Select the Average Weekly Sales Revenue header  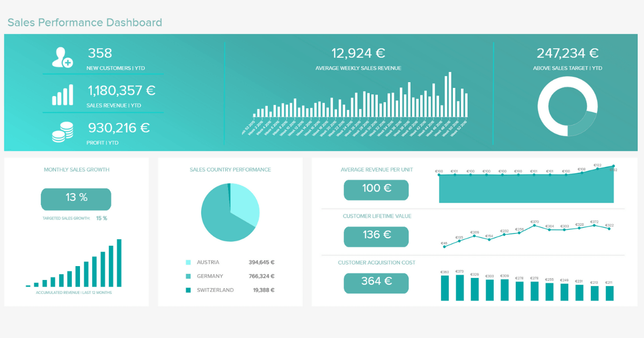point(360,68)
